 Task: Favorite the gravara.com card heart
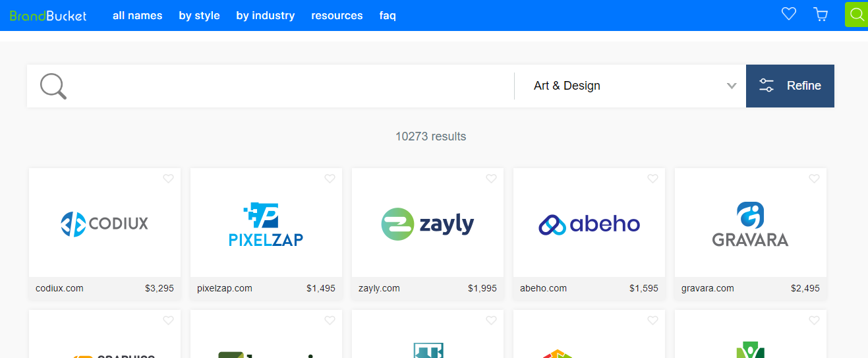814,179
